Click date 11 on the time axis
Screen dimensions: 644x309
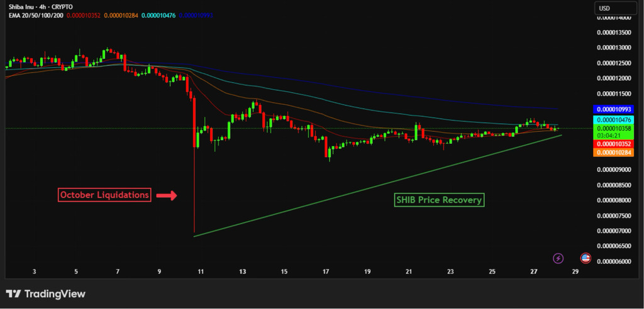coord(201,272)
